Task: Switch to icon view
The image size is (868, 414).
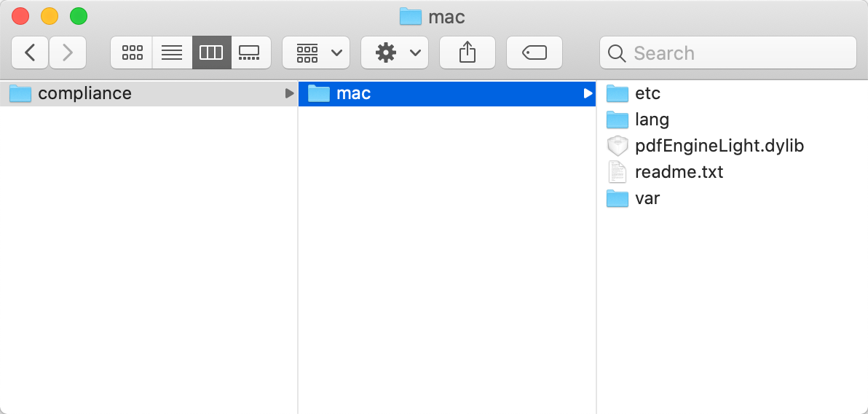Action: tap(132, 52)
